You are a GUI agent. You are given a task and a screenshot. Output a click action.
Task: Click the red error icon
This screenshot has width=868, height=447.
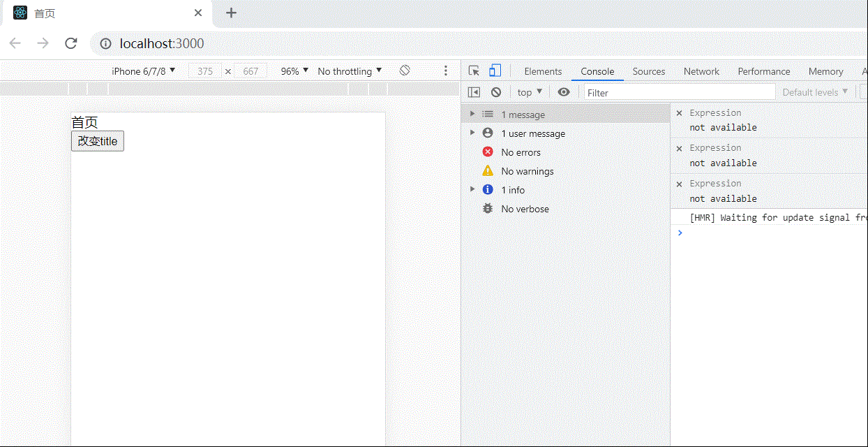[x=488, y=152]
